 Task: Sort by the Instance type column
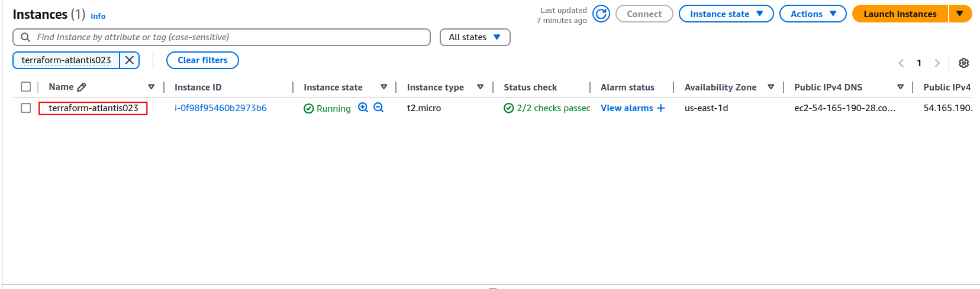pos(481,87)
